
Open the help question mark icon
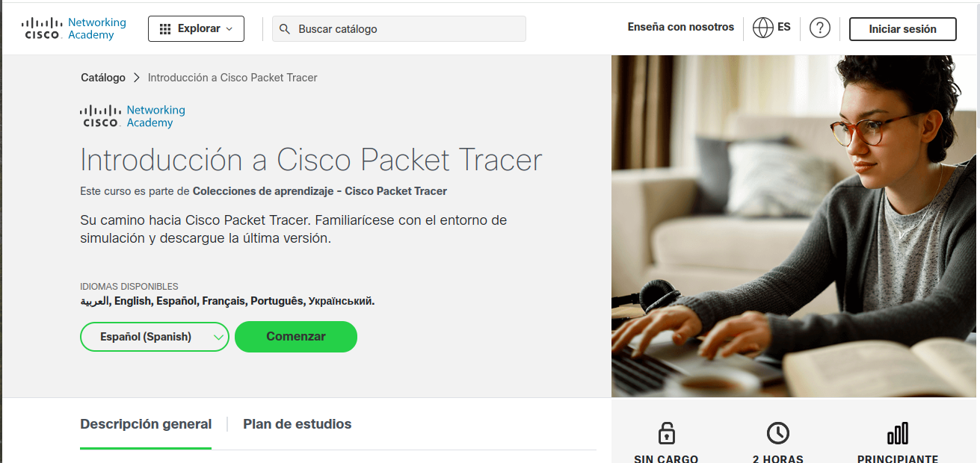coord(820,28)
